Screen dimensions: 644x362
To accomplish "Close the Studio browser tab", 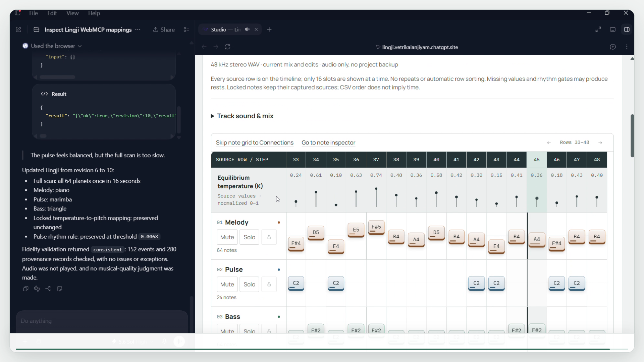I will (x=256, y=29).
